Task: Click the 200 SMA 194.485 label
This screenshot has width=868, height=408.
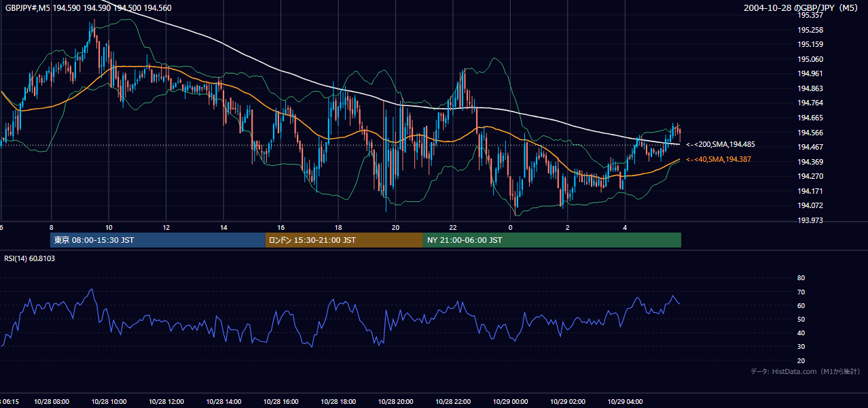Action: pos(720,144)
